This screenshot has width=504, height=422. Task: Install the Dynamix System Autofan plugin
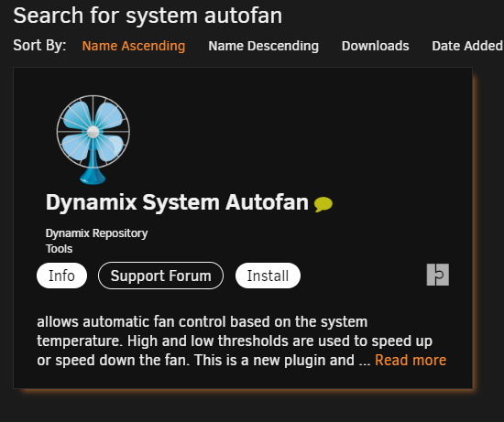click(268, 276)
